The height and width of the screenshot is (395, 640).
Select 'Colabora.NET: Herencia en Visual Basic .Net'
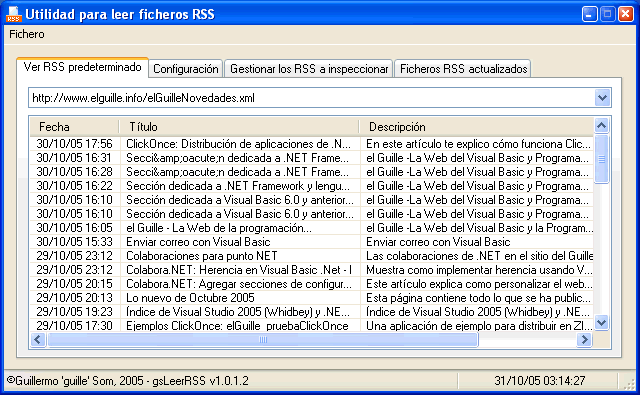pyautogui.click(x=239, y=270)
